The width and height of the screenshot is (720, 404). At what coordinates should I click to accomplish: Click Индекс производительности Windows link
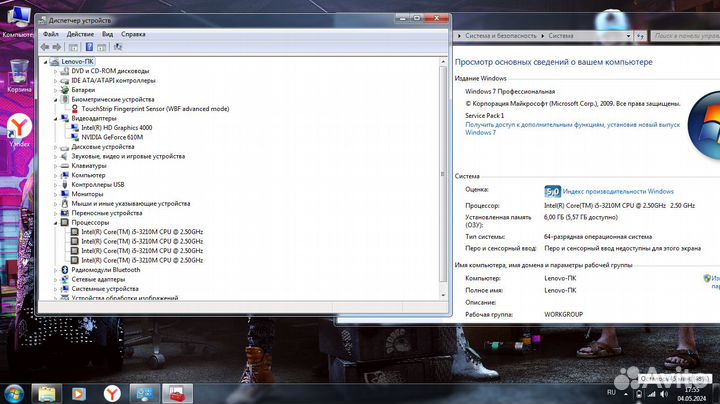pos(618,191)
